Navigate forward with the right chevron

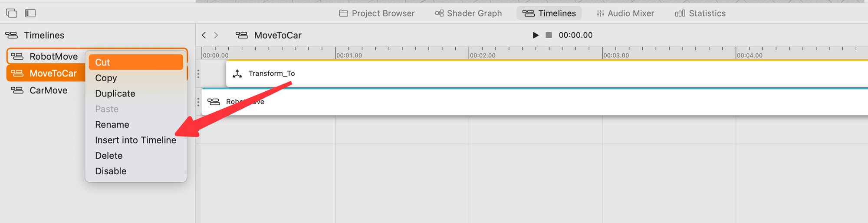point(216,35)
